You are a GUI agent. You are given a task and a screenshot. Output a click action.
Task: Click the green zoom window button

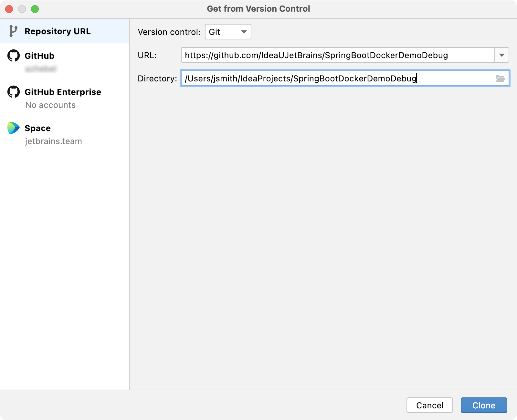coord(35,9)
